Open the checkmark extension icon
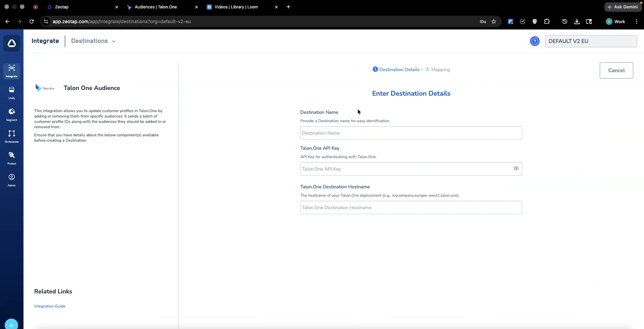Image resolution: width=644 pixels, height=329 pixels. pos(523,21)
